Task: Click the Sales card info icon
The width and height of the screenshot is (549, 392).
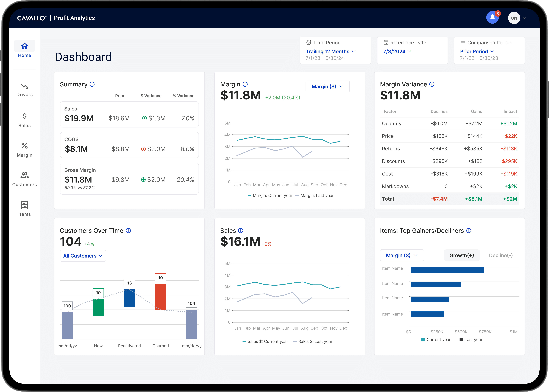Action: point(241,231)
